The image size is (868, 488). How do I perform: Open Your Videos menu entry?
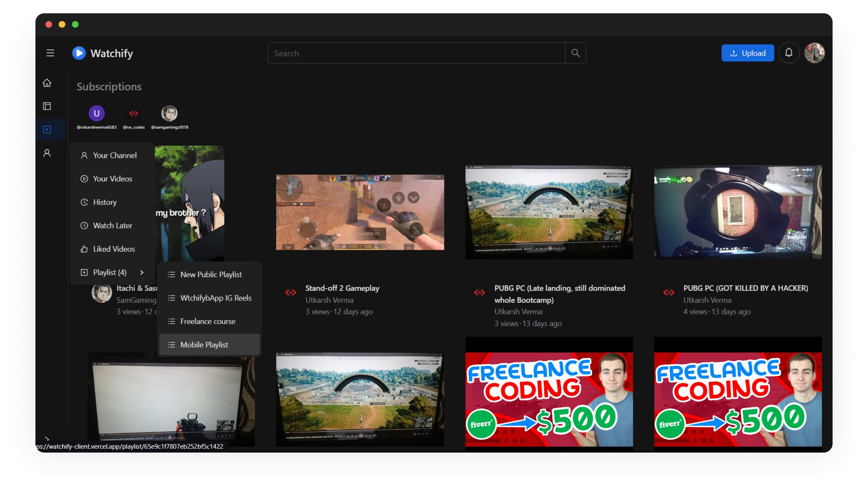(x=112, y=178)
